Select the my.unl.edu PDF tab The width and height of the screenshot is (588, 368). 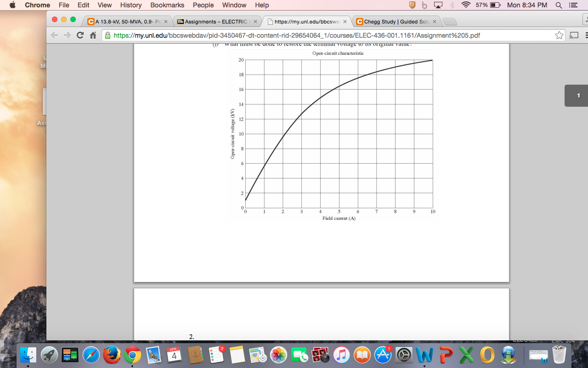pyautogui.click(x=306, y=21)
